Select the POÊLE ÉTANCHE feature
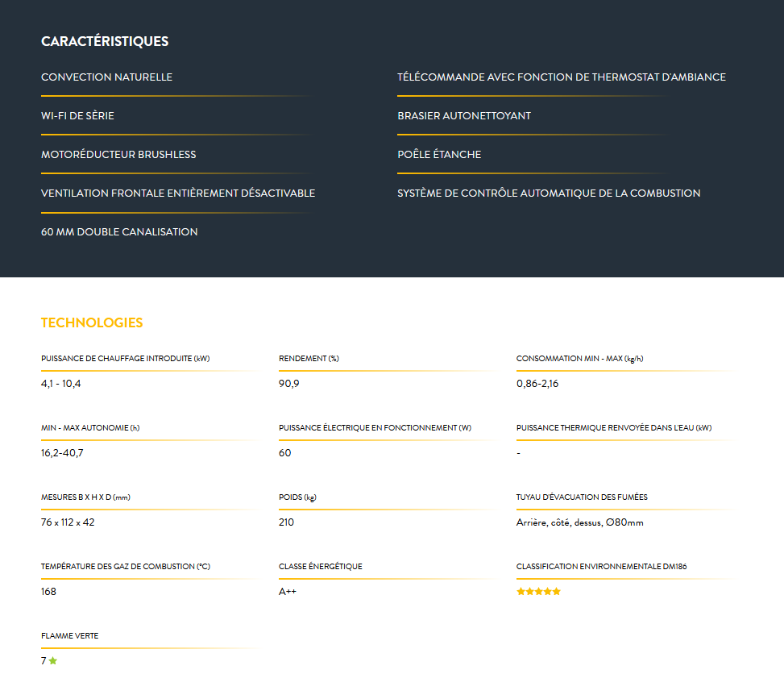Screen dimensions: 784x699 tap(439, 154)
